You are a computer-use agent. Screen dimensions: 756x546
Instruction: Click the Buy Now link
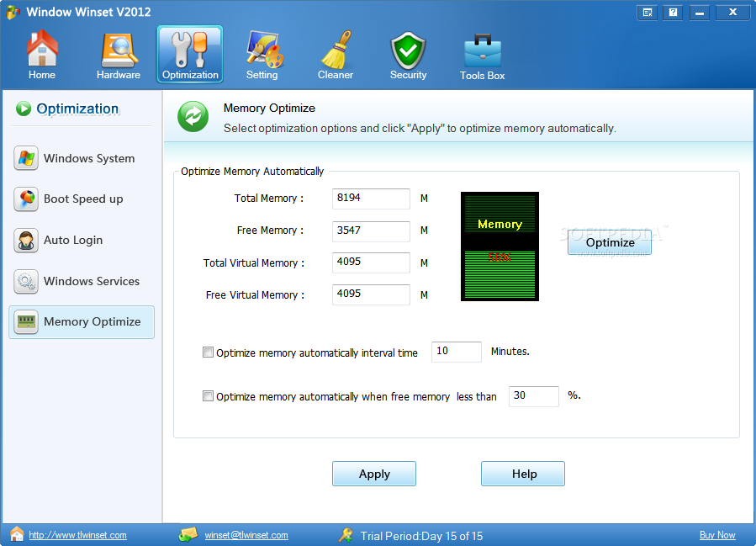tap(717, 535)
